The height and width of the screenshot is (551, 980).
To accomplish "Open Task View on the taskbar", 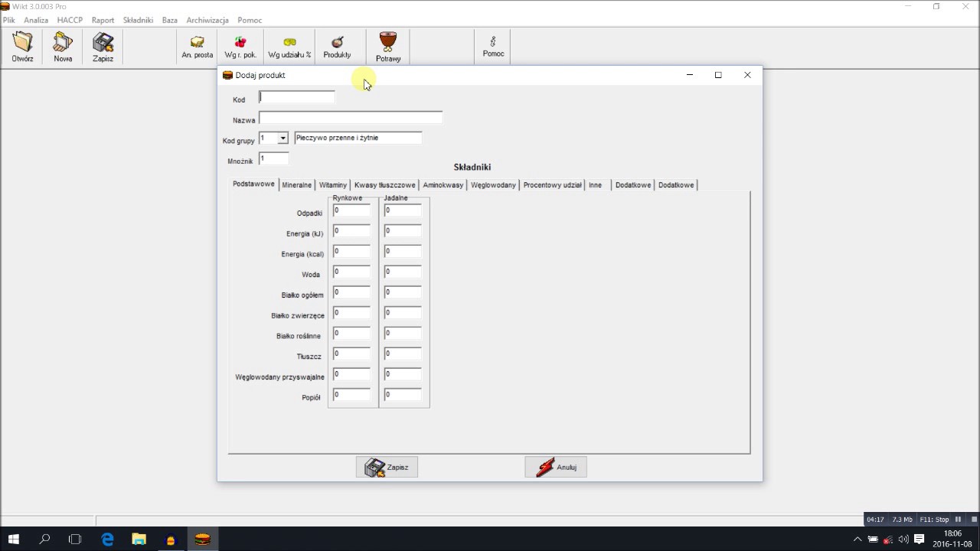I will pos(75,539).
